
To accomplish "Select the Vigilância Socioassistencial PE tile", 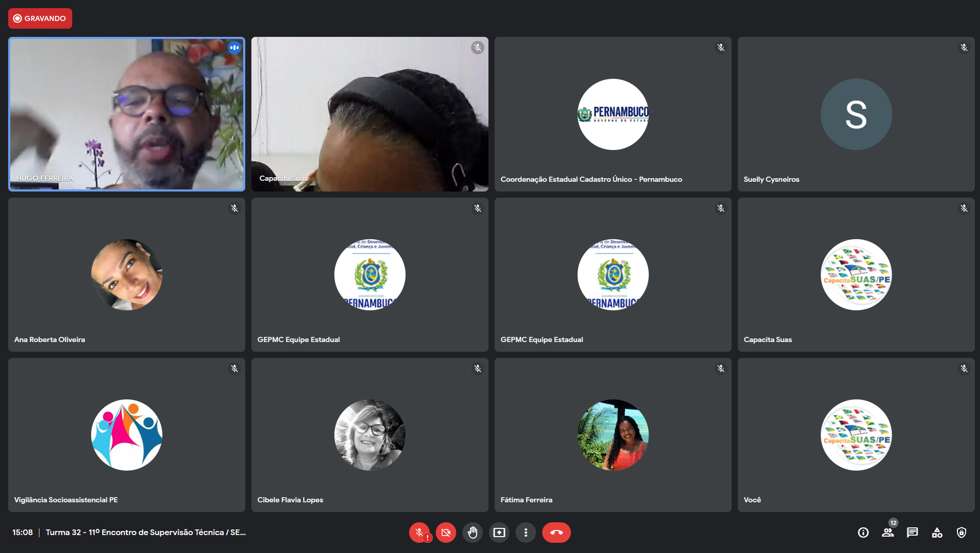I will [x=126, y=435].
